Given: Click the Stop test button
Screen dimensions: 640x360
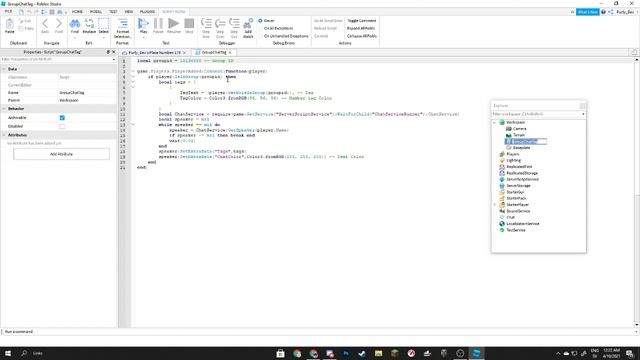Looking at the screenshot, I should [189, 26].
